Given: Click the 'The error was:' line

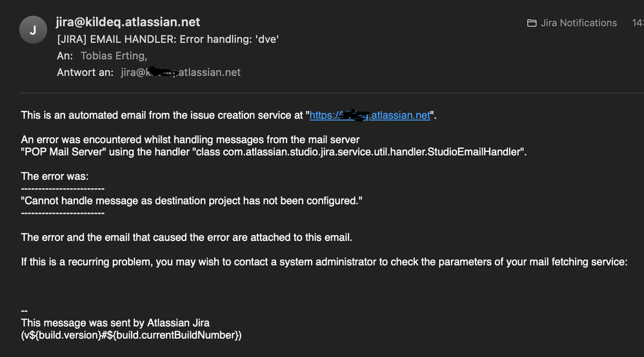Looking at the screenshot, I should click(55, 177).
